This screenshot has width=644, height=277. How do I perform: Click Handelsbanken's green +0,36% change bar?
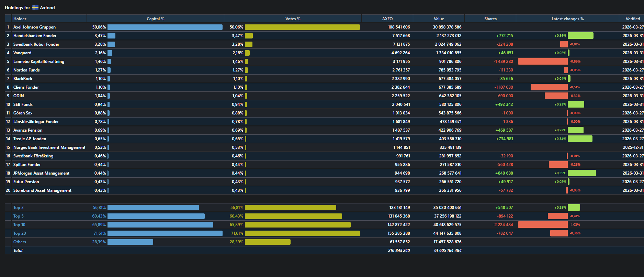point(580,36)
